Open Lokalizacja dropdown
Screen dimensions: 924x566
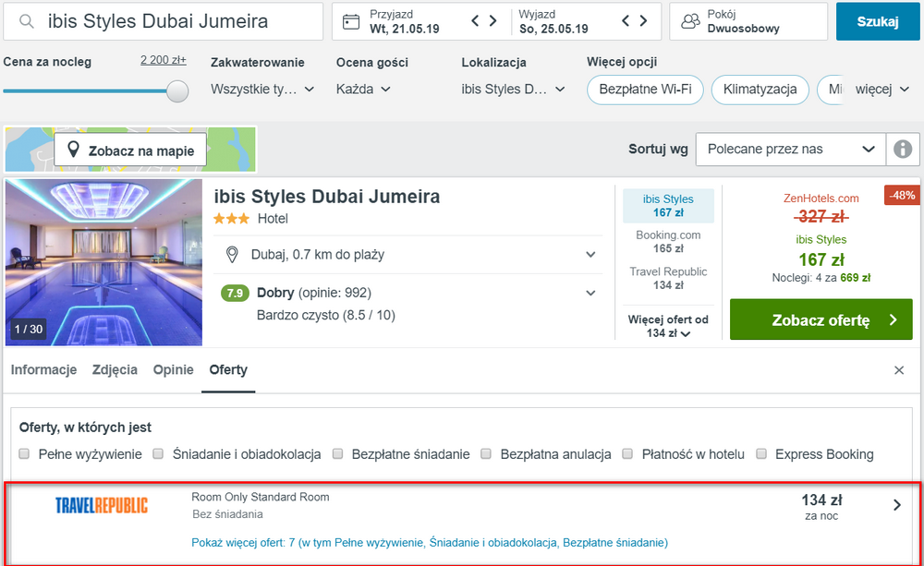pyautogui.click(x=513, y=90)
